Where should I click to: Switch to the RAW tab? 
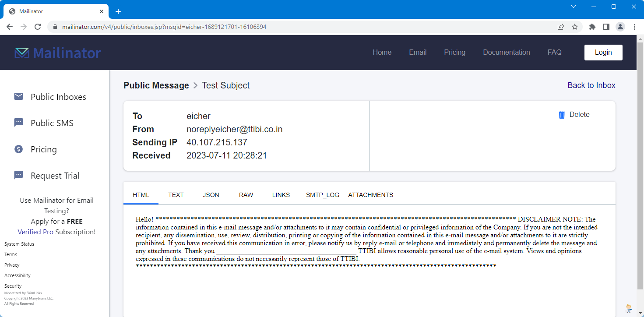pyautogui.click(x=246, y=195)
